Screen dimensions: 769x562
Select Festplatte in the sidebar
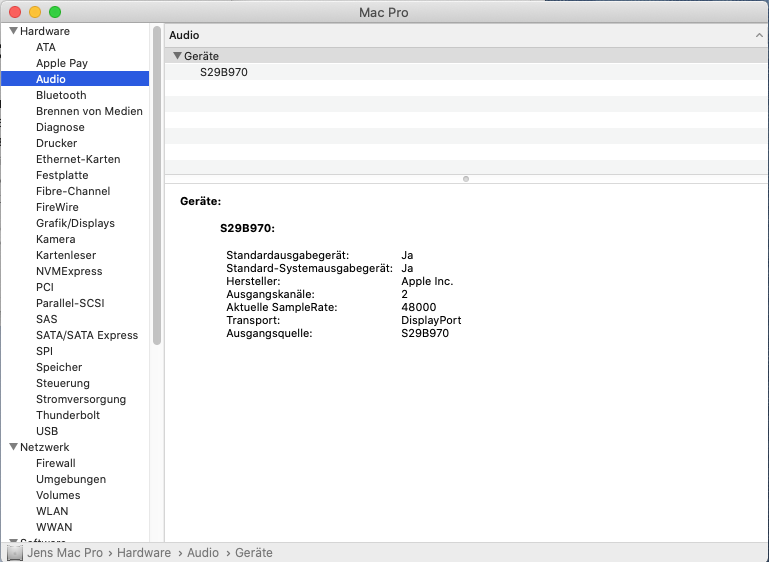tap(62, 175)
